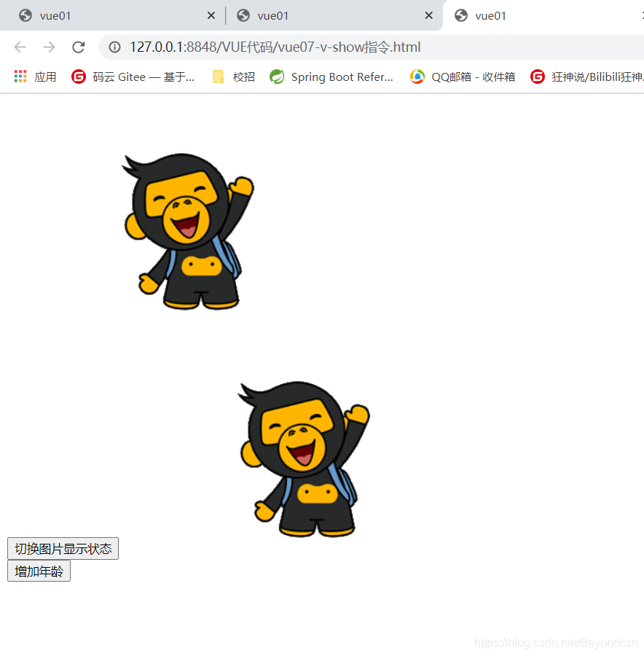Close the first vue01 tab
This screenshot has width=644, height=656.
(x=211, y=16)
